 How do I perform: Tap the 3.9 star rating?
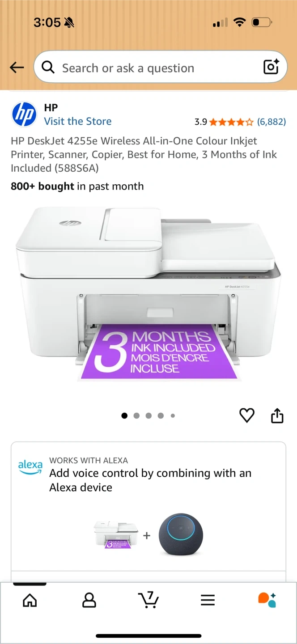coord(224,122)
